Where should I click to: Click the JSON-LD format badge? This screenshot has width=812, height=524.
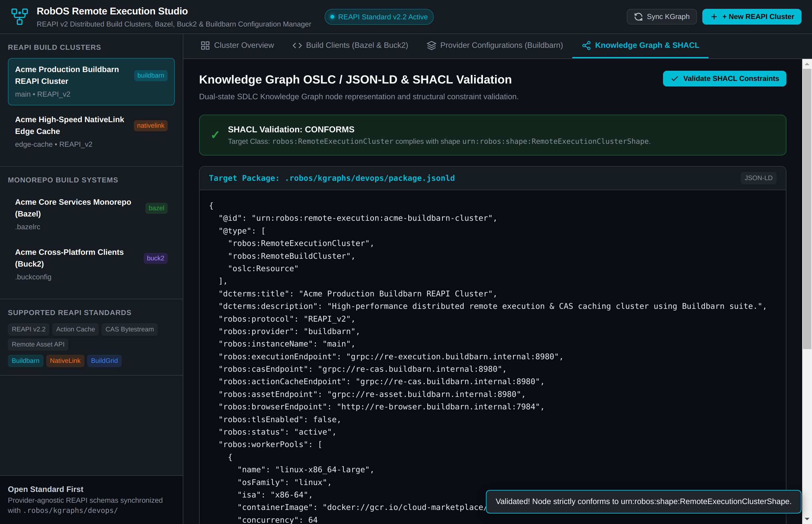tap(758, 178)
